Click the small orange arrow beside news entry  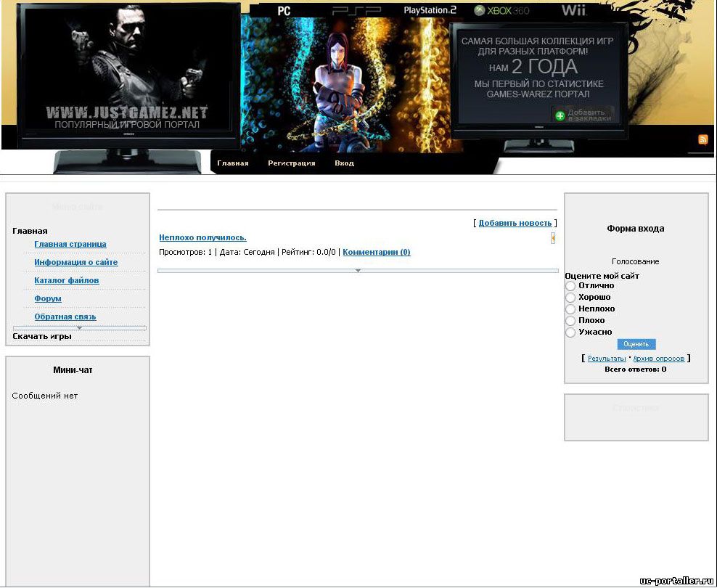click(553, 238)
